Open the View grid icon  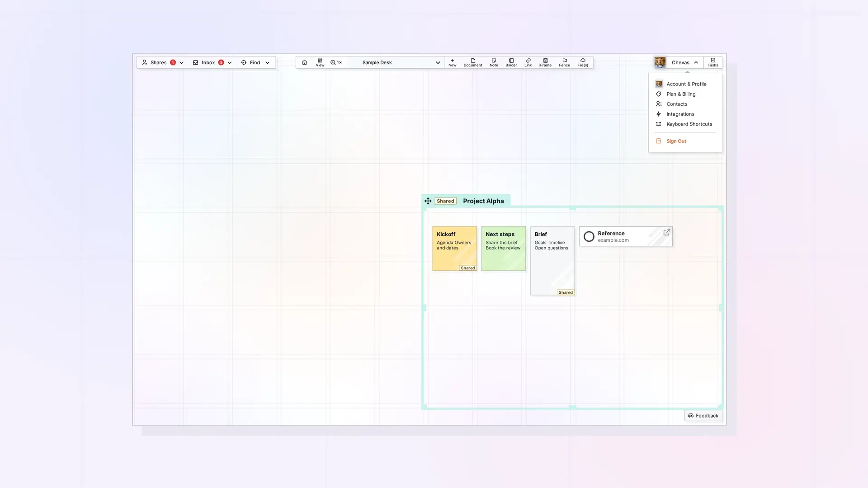(320, 62)
